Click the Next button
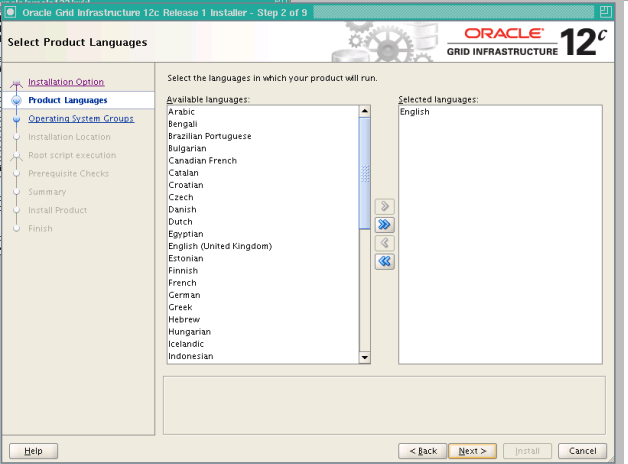The height and width of the screenshot is (464, 628). pos(472,451)
